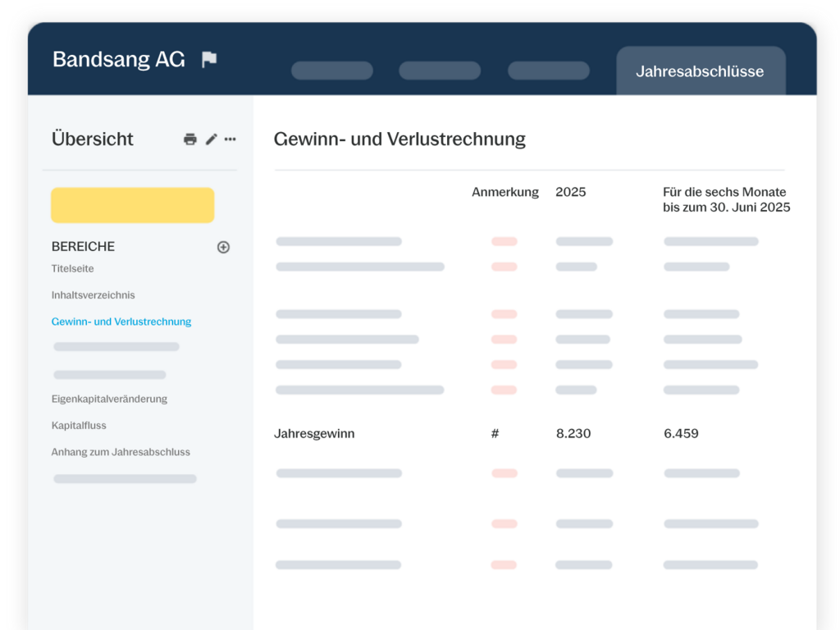Click the Jahresgewinn row label
The height and width of the screenshot is (630, 840).
click(314, 433)
